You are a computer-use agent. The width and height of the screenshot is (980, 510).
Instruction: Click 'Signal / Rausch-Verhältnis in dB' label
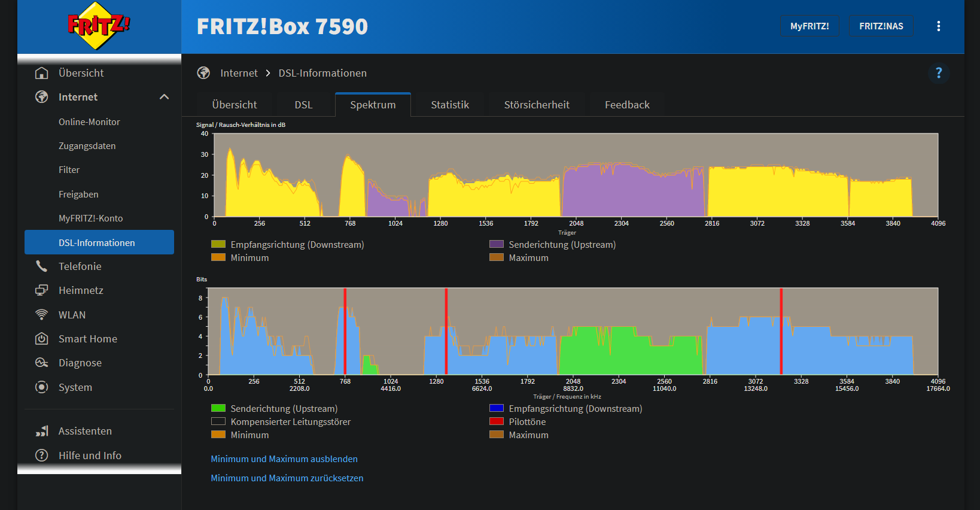241,125
